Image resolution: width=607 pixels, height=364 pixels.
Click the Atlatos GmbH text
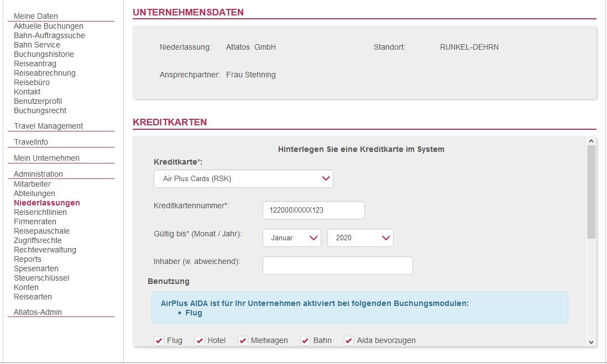(x=251, y=47)
